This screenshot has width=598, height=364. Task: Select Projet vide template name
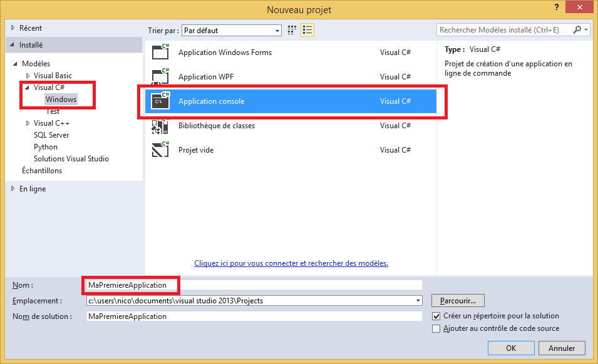196,150
